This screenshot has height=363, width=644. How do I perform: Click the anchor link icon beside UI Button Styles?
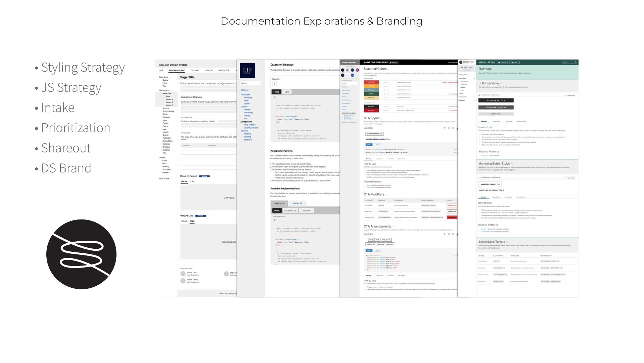(x=501, y=84)
